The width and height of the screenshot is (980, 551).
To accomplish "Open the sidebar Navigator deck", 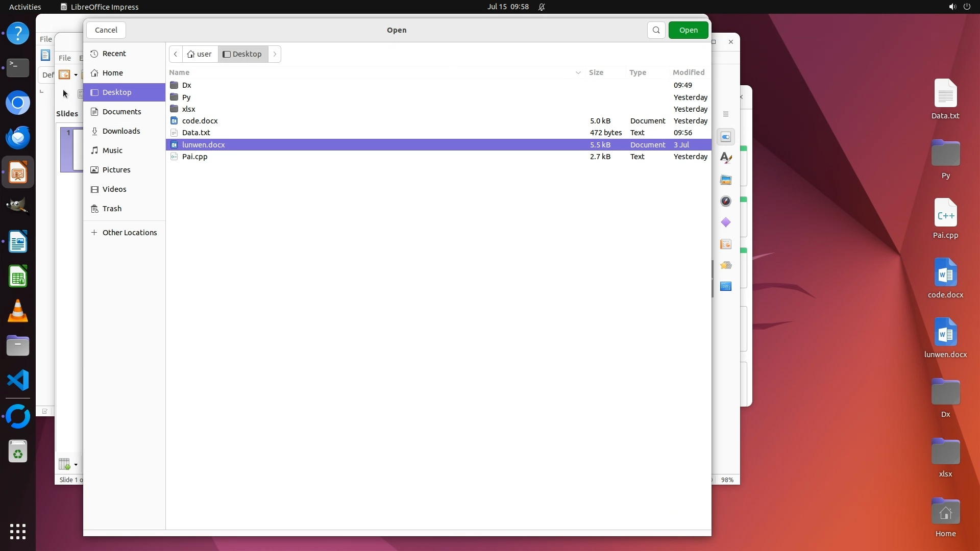I will coord(725,201).
